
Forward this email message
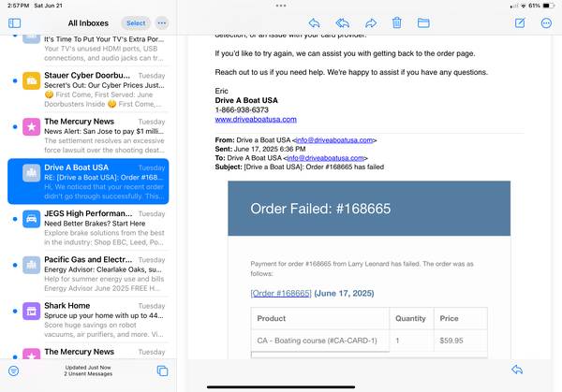click(x=370, y=22)
